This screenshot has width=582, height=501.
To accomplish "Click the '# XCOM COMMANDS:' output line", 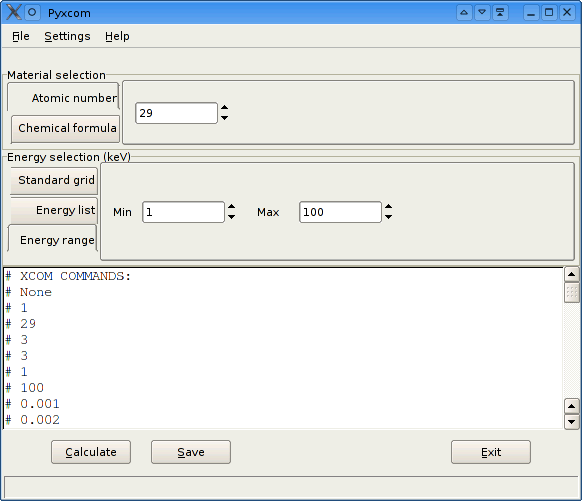I will point(68,276).
